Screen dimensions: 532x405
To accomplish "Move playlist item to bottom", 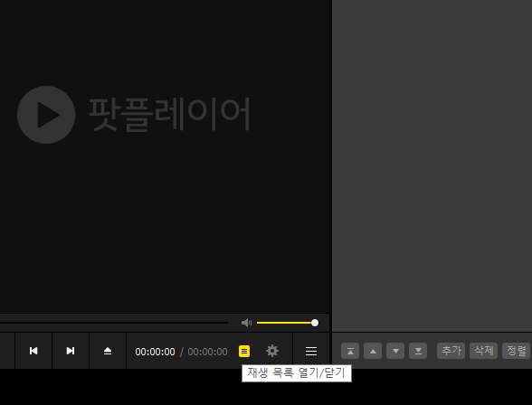I will [418, 351].
